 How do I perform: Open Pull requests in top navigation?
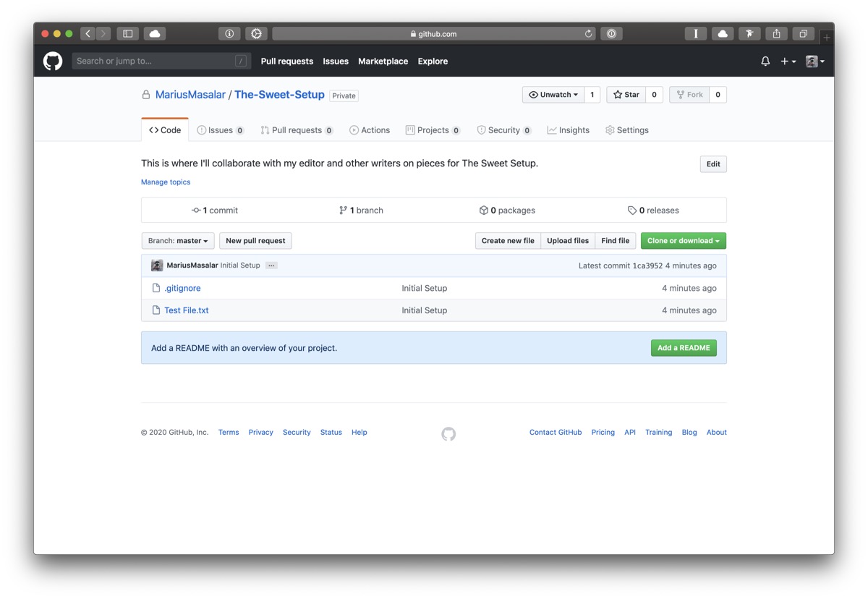tap(287, 61)
